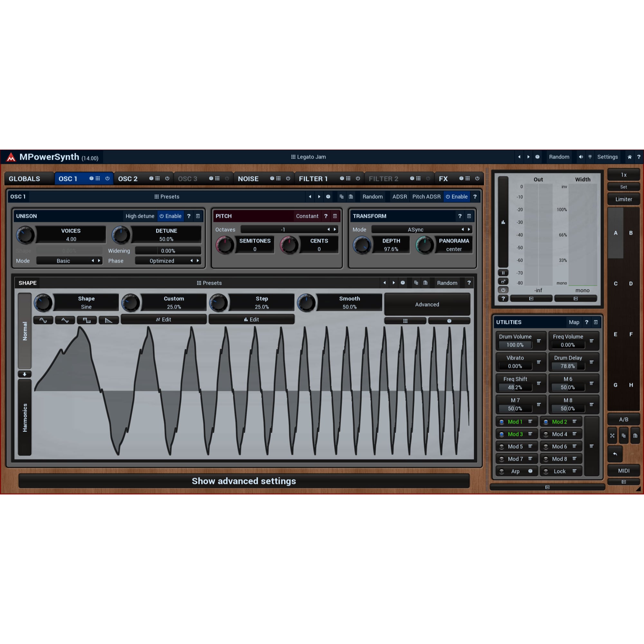Select the triangle waveform shape icon

pyautogui.click(x=65, y=320)
